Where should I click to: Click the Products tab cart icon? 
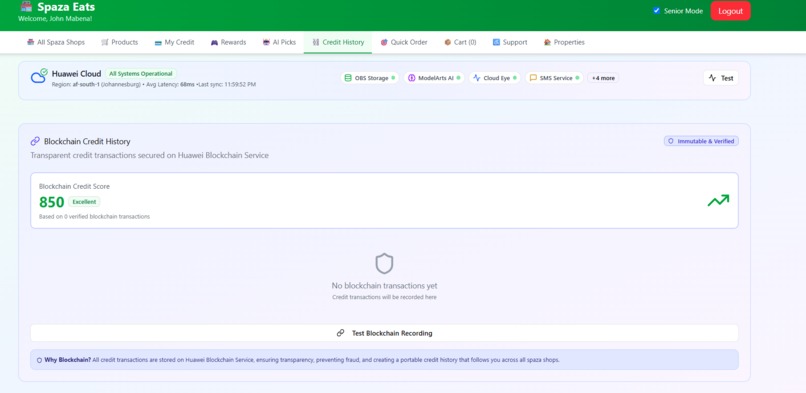pyautogui.click(x=105, y=42)
